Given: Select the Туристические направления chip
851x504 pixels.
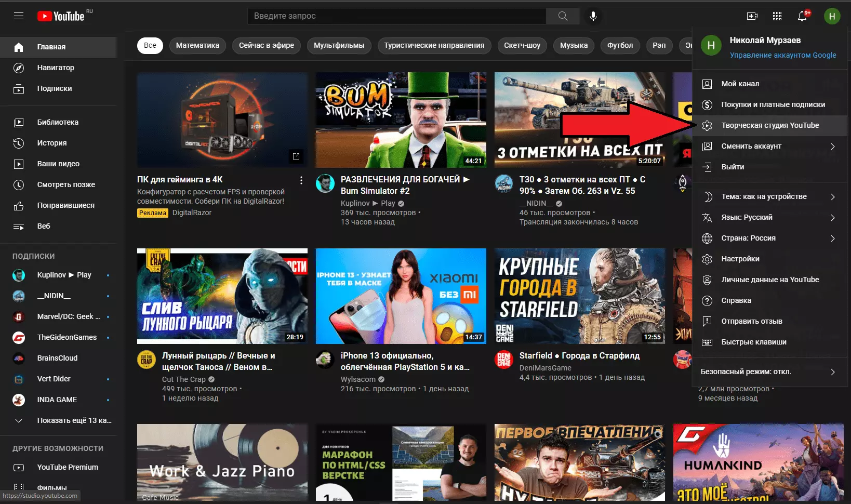Looking at the screenshot, I should [434, 45].
